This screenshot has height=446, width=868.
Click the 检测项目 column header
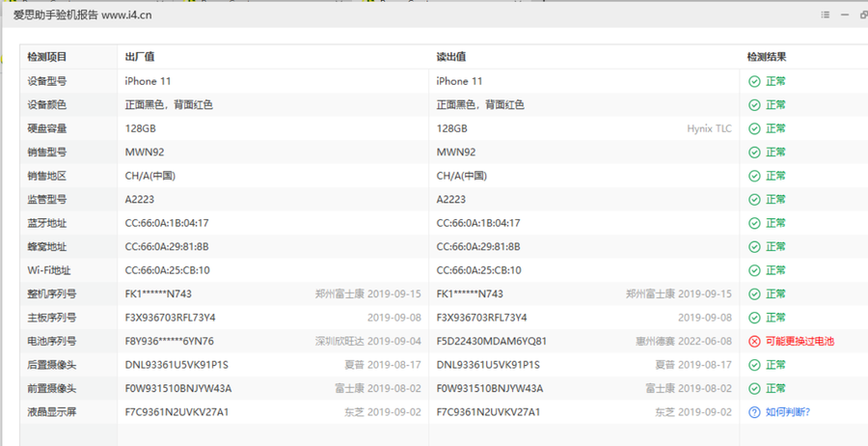coord(47,57)
